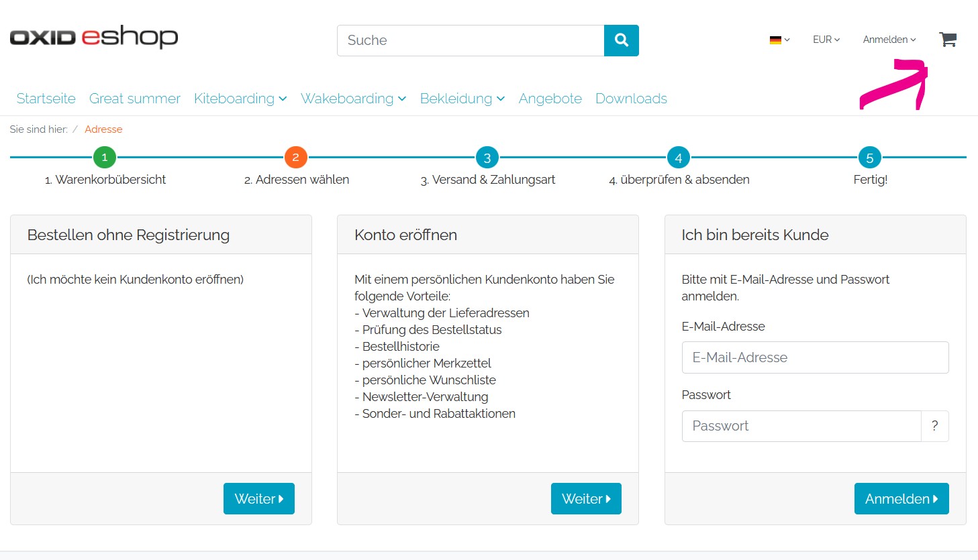
Task: Open the EUR currency dropdown
Action: (826, 40)
